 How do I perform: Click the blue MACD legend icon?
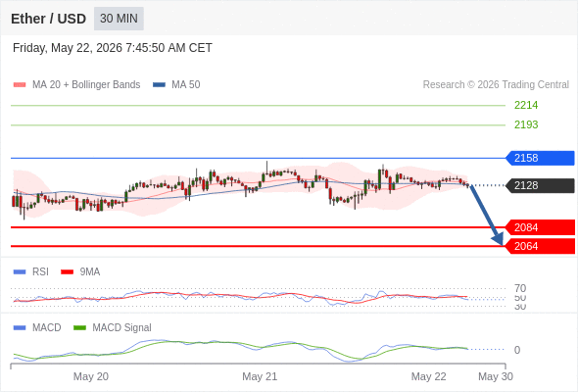(20, 327)
